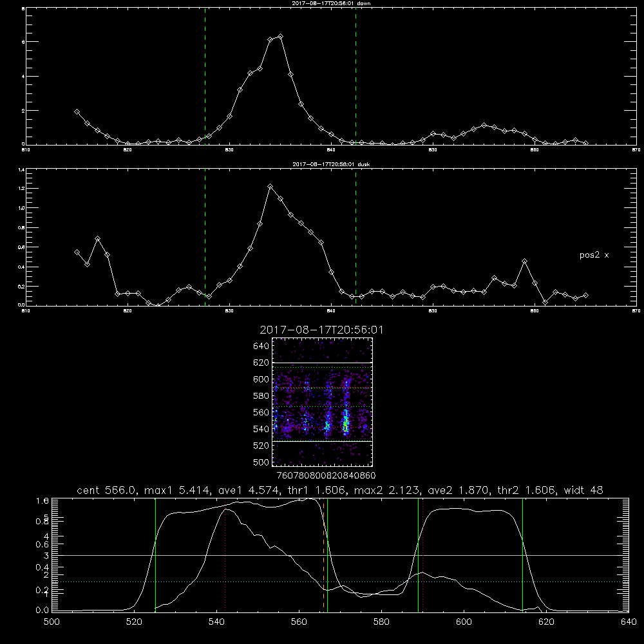Viewport: 644px width, 644px height.
Task: Select green dashed line near 828 in dusk plot
Action: click(x=205, y=237)
